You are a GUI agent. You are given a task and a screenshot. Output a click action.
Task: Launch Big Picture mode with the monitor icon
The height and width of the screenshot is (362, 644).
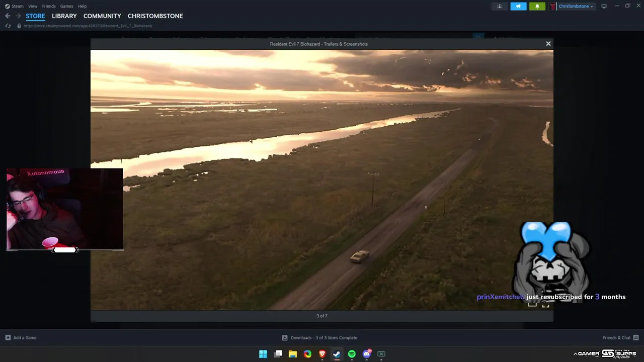604,6
